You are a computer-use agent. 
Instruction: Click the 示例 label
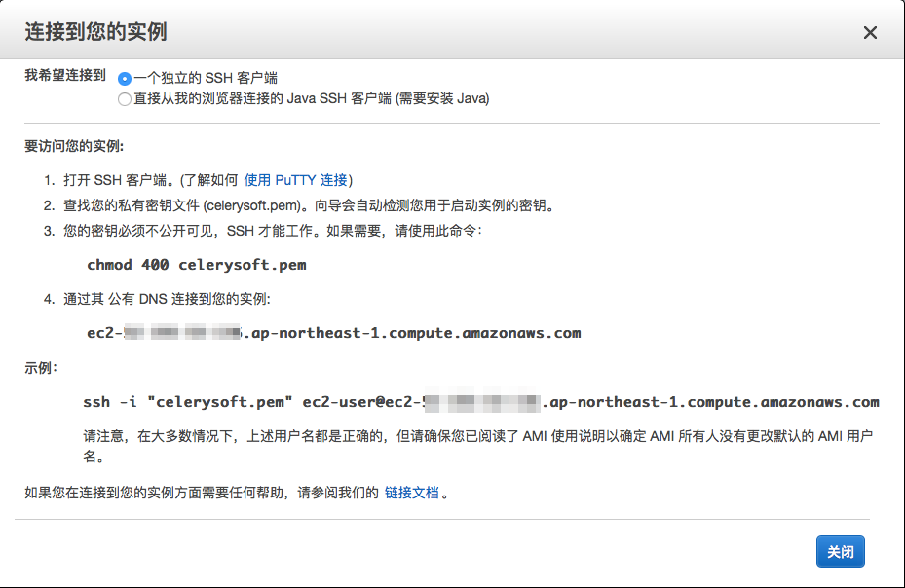tap(40, 368)
